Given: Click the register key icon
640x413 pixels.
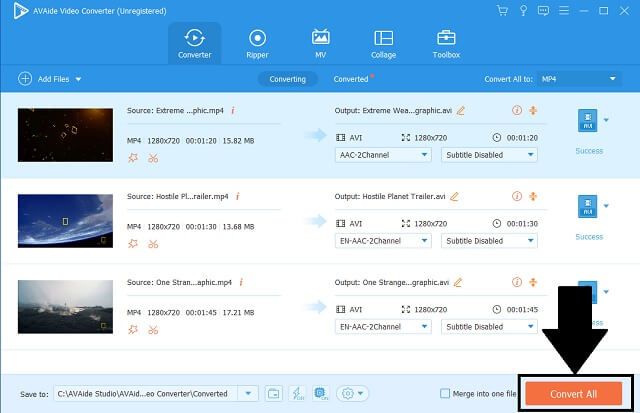Looking at the screenshot, I should click(x=523, y=11).
